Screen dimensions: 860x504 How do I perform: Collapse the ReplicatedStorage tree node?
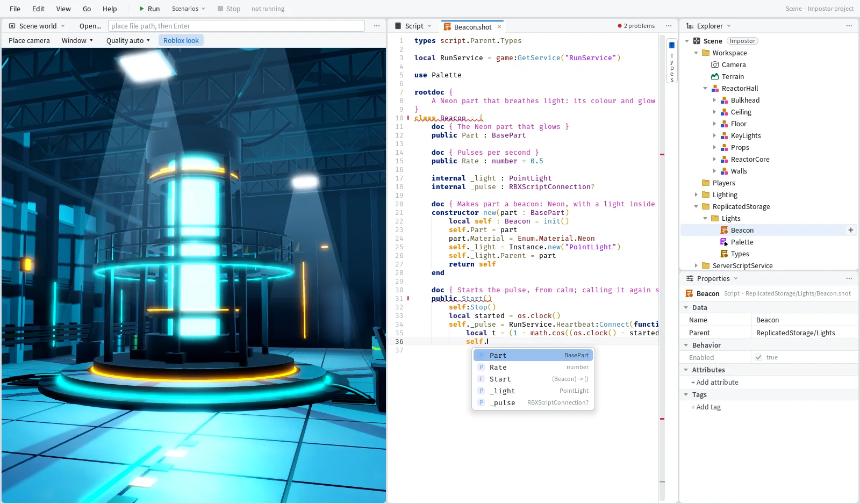coord(696,206)
